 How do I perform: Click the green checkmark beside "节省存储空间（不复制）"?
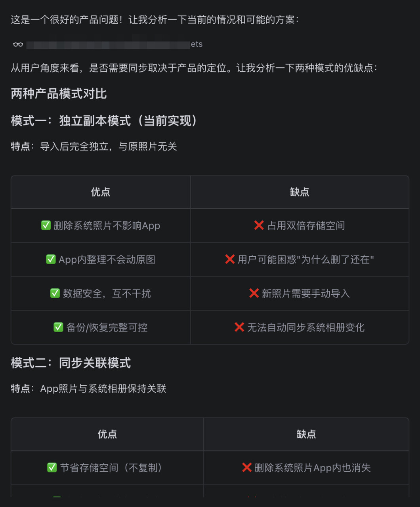(52, 467)
